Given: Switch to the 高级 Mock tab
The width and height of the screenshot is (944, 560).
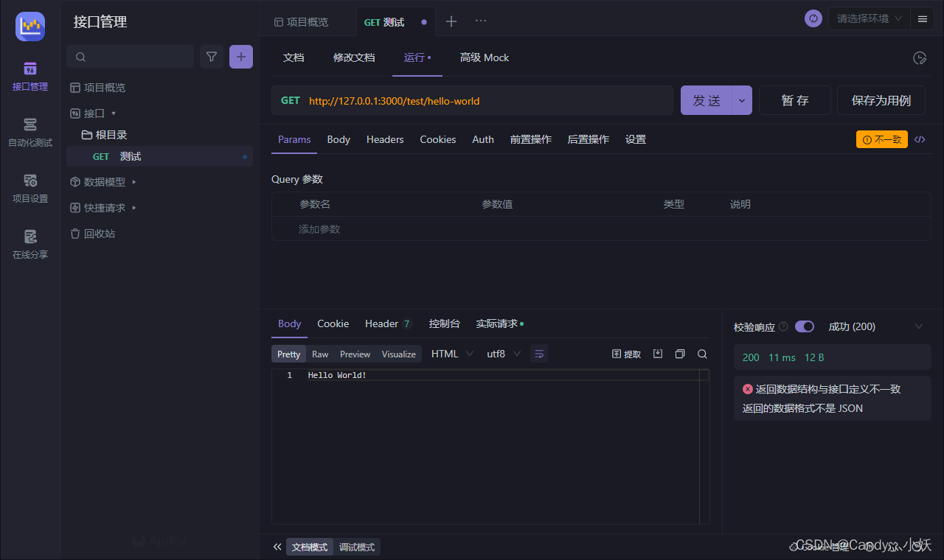Looking at the screenshot, I should [x=485, y=57].
